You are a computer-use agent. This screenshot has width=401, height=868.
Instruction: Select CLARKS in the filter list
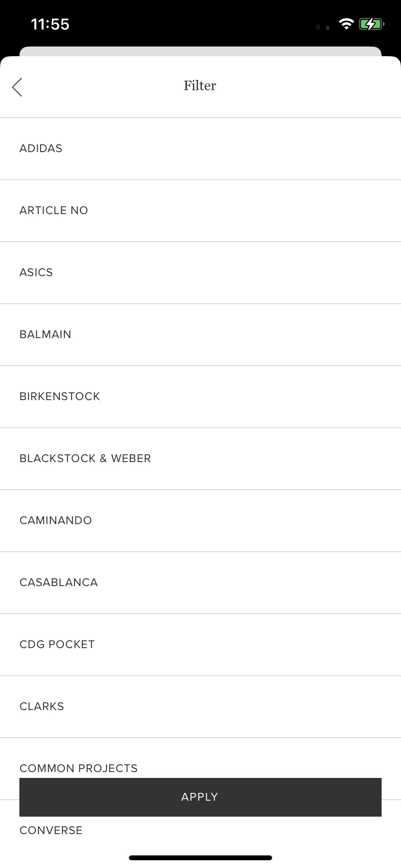[200, 707]
